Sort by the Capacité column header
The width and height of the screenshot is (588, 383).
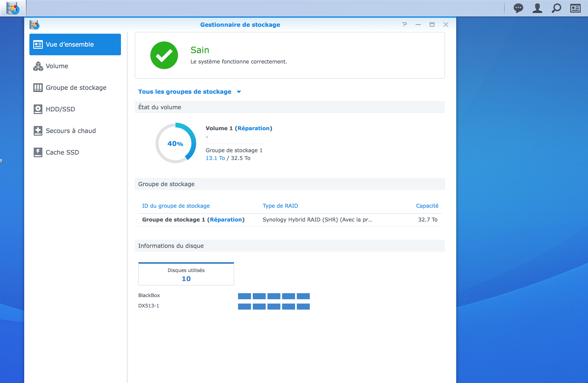[427, 206]
